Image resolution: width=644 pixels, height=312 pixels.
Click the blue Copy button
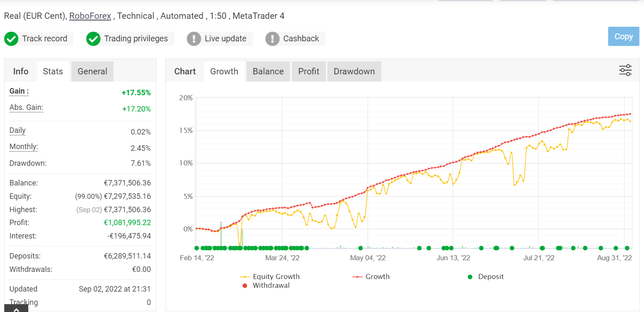[x=624, y=36]
